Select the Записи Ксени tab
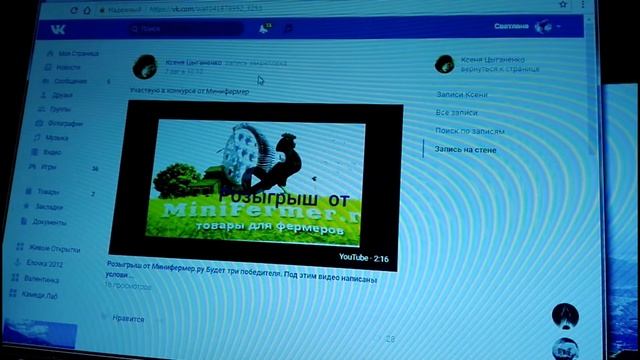Image resolution: width=640 pixels, height=360 pixels. pos(462,94)
